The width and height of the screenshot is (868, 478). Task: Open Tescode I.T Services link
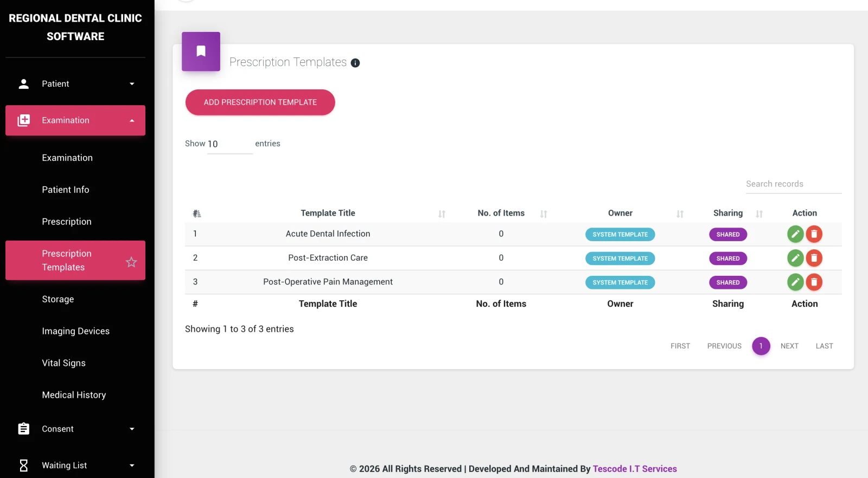pos(635,469)
